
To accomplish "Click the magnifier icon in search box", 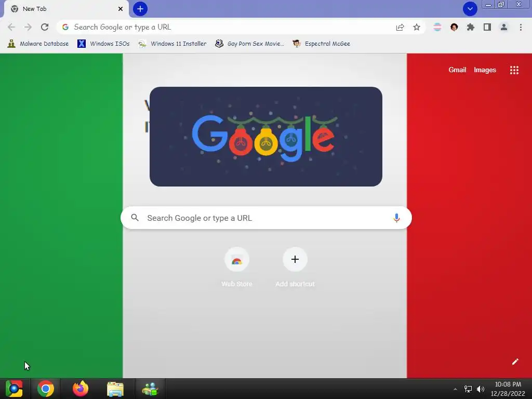I will [135, 218].
